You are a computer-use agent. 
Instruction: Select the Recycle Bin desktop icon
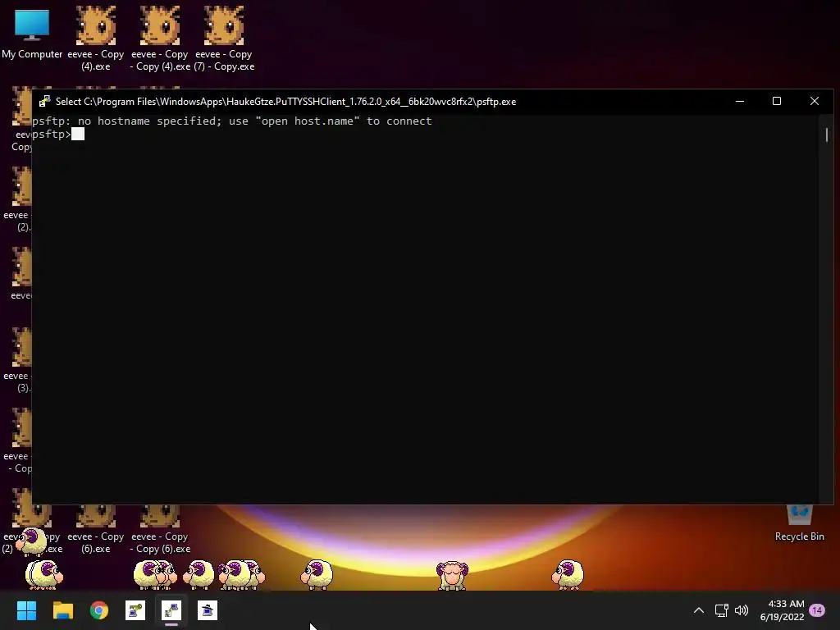799,523
